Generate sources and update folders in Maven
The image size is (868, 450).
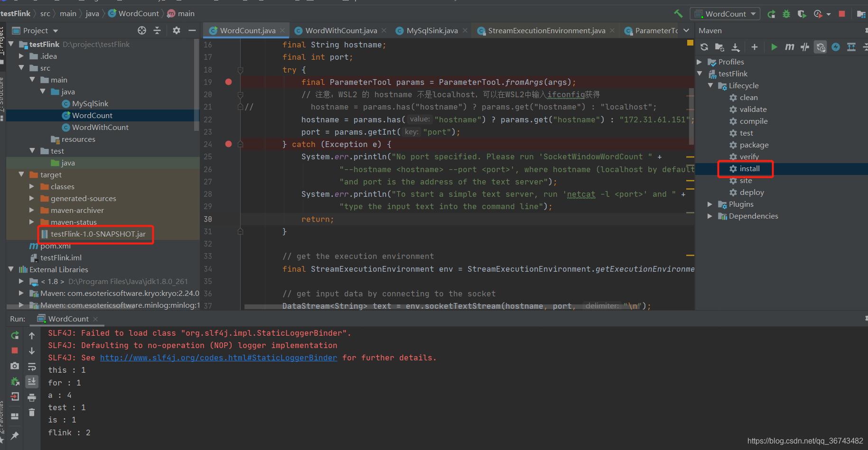[719, 47]
